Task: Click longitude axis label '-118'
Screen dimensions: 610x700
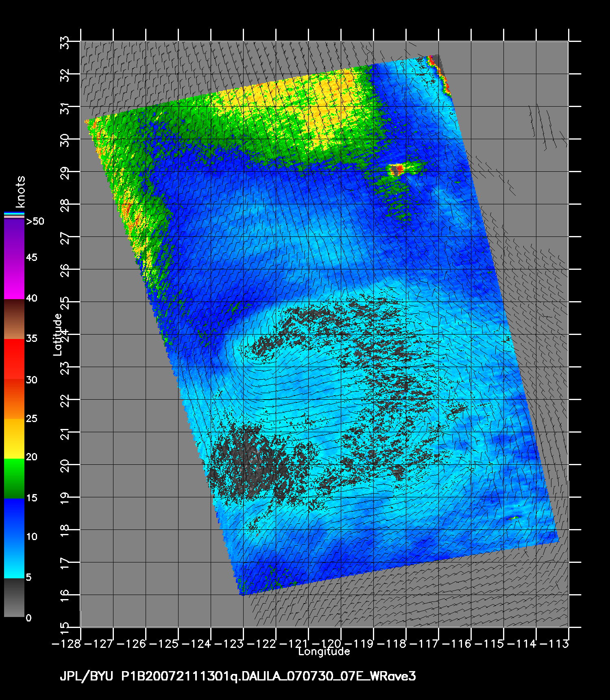Action: coord(392,644)
